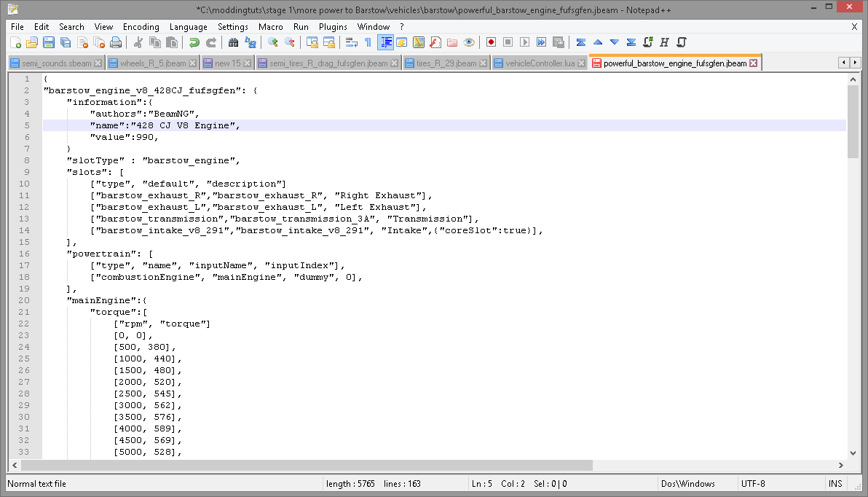Viewport: 868px width, 497px height.
Task: Click the INS insert mode status indicator
Action: point(835,484)
